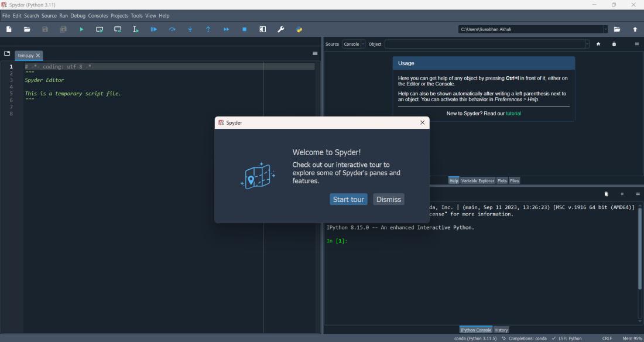The image size is (644, 342).
Task: Dismiss the Welcome to Spyder dialog
Action: (x=389, y=199)
